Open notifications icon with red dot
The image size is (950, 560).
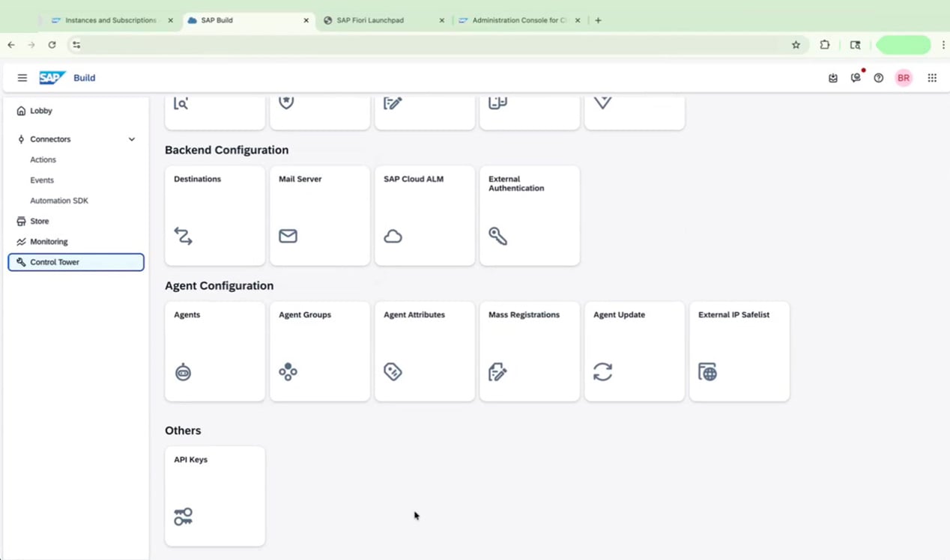click(x=856, y=77)
